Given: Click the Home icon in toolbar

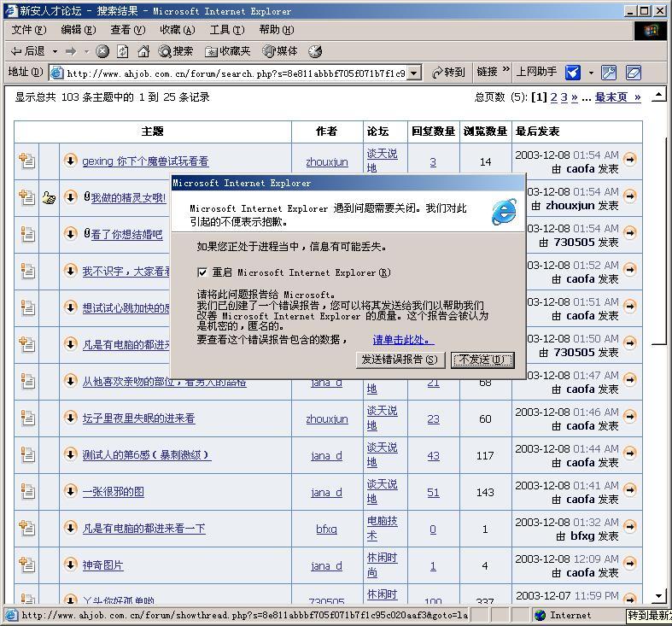Looking at the screenshot, I should tap(143, 51).
